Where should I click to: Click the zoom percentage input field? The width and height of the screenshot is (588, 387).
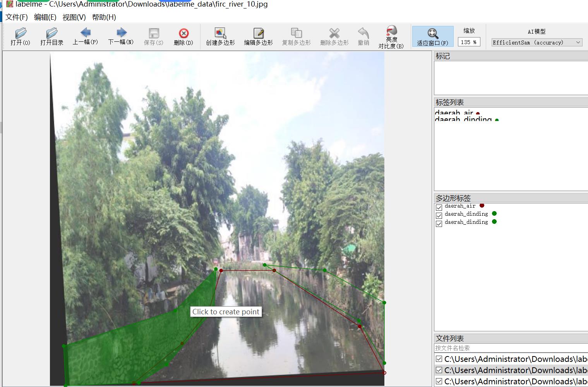469,42
